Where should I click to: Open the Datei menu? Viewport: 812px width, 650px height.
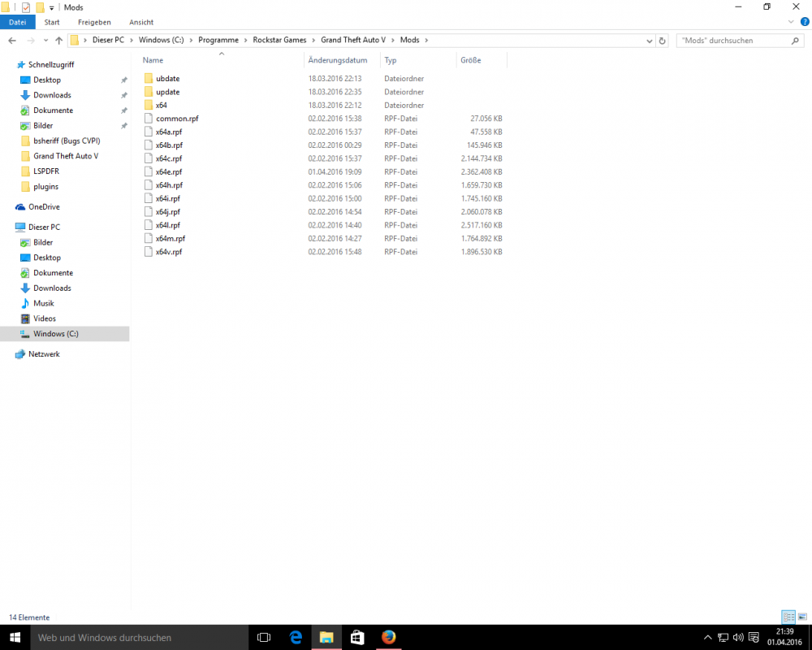point(18,22)
